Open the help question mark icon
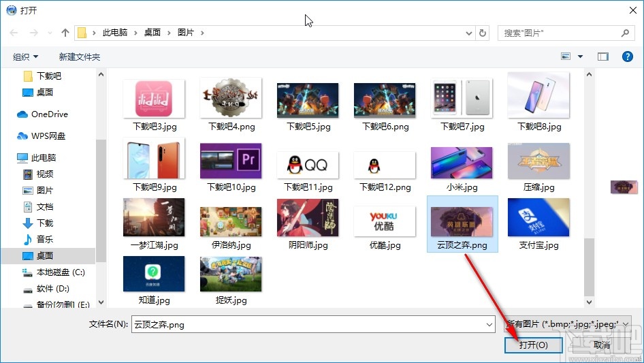 click(628, 57)
